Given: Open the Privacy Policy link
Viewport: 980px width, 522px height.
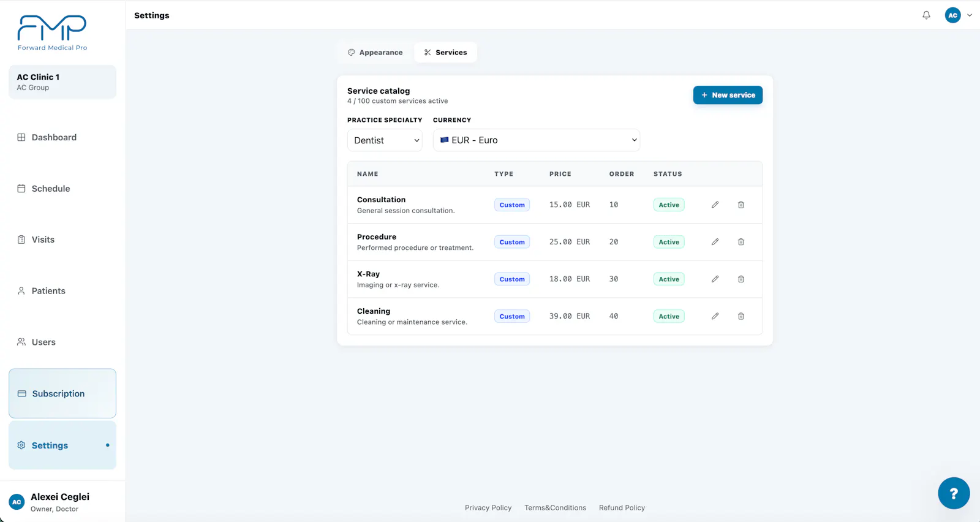Looking at the screenshot, I should pos(488,508).
